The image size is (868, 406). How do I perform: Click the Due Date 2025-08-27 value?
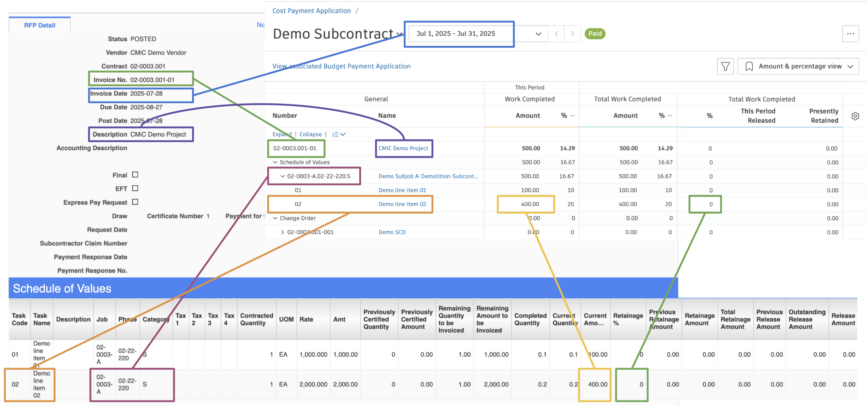[x=146, y=107]
